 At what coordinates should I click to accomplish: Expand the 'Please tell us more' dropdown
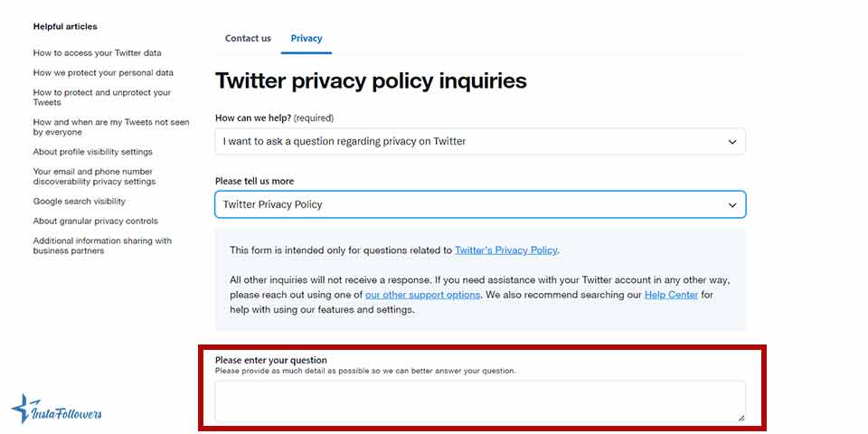tap(479, 204)
